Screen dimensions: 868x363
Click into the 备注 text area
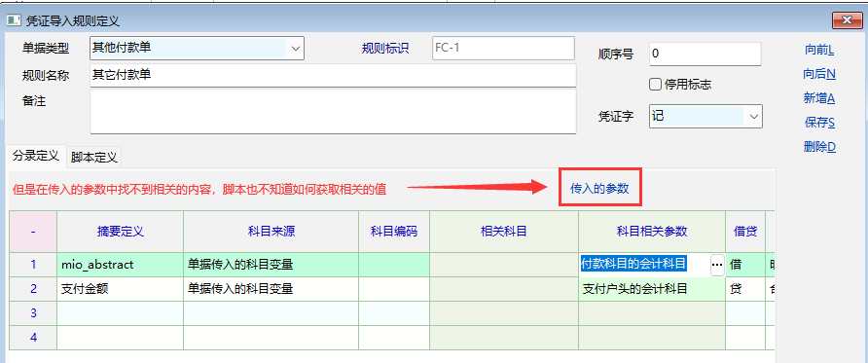333,112
